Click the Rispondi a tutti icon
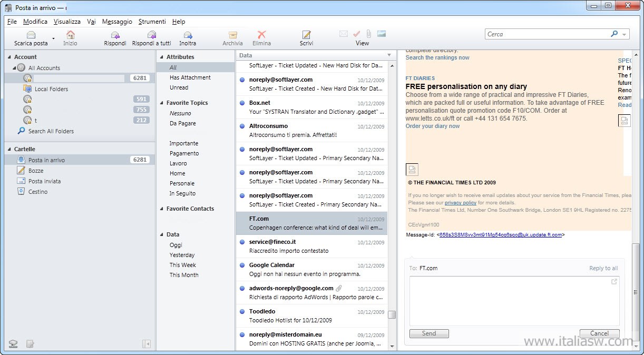 pyautogui.click(x=152, y=35)
